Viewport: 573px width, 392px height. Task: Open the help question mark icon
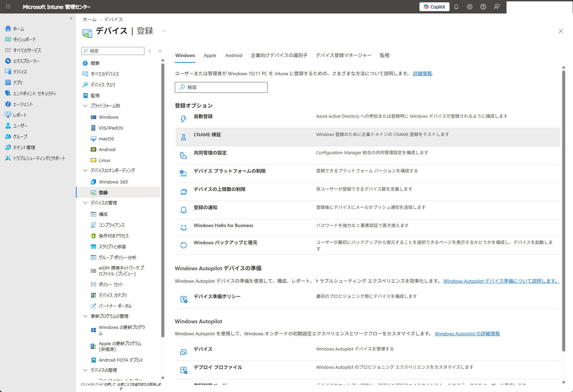pyautogui.click(x=483, y=7)
